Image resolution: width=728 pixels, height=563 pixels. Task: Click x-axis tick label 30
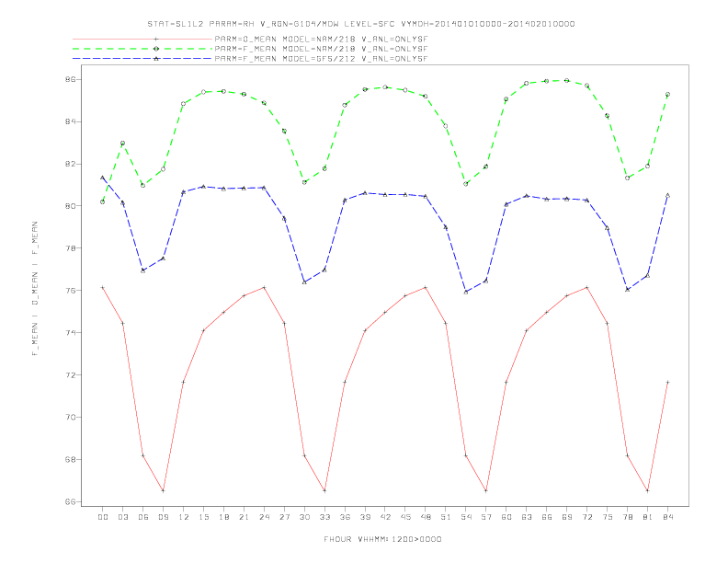tap(304, 517)
